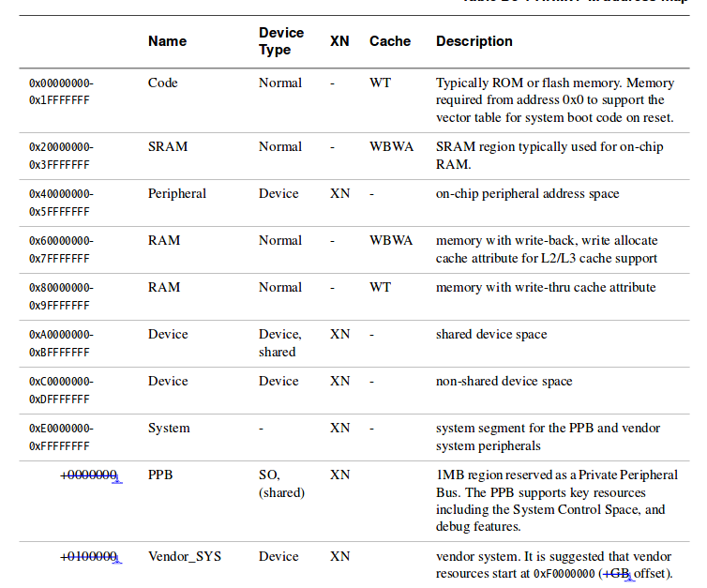Click 'non-shared device space' description
707x588 pixels.
[x=504, y=382]
